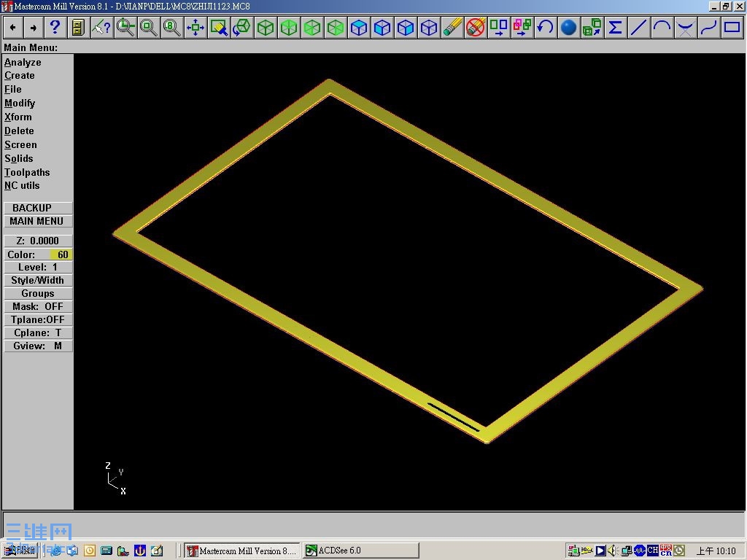Select the Create rectangle tool icon
Viewport: 747px width, 560px height.
(732, 28)
